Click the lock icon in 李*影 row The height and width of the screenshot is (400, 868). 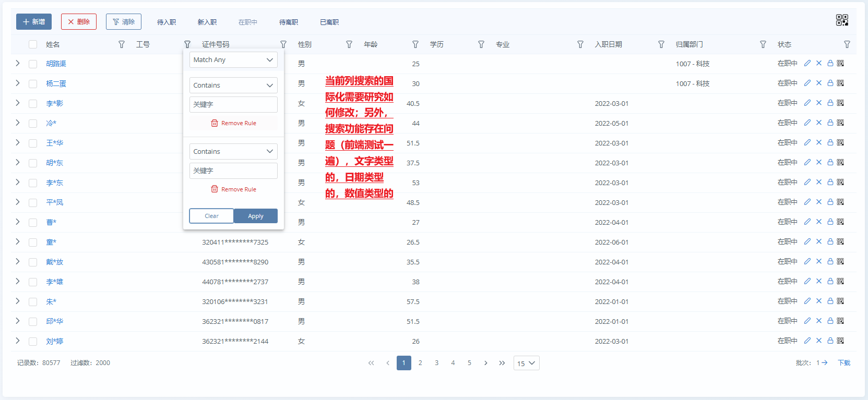tap(830, 103)
